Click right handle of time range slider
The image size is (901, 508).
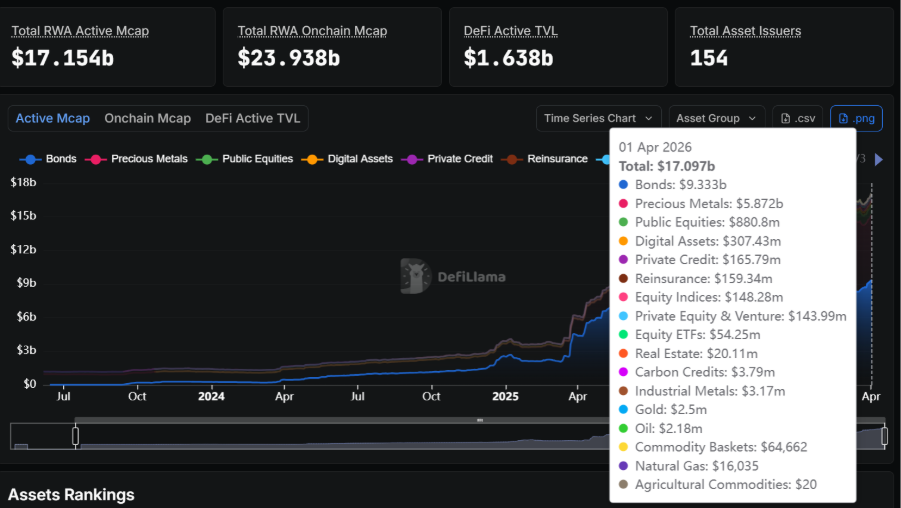tap(884, 436)
